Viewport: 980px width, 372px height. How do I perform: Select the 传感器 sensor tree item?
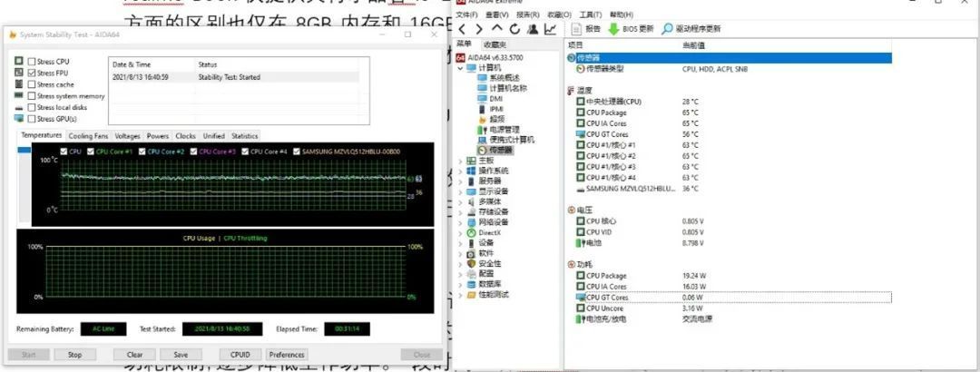500,150
